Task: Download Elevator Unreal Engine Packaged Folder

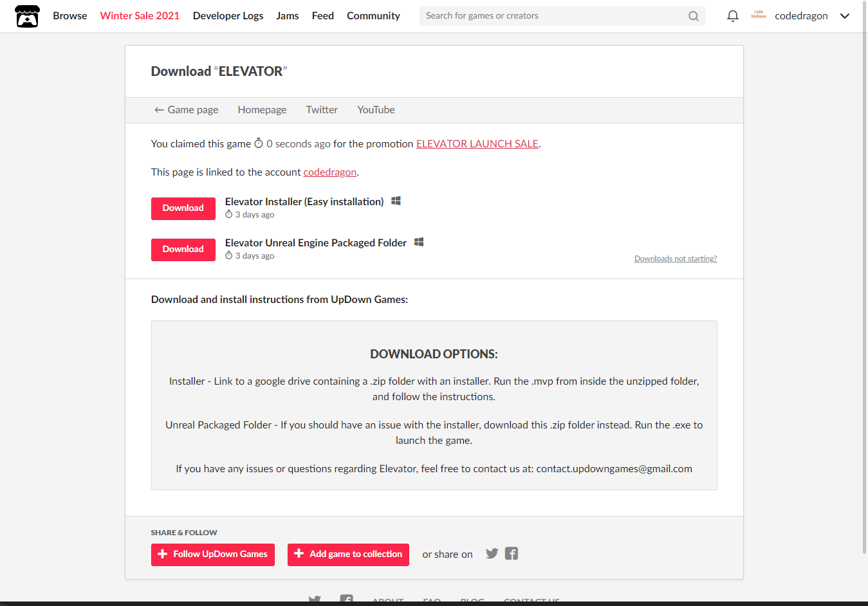Action: pyautogui.click(x=183, y=250)
